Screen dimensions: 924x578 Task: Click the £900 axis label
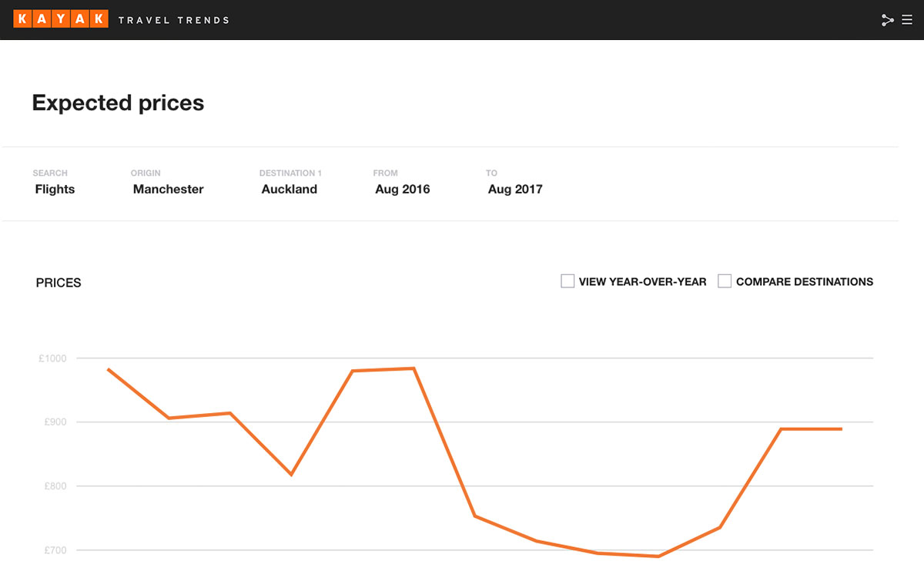click(x=55, y=422)
